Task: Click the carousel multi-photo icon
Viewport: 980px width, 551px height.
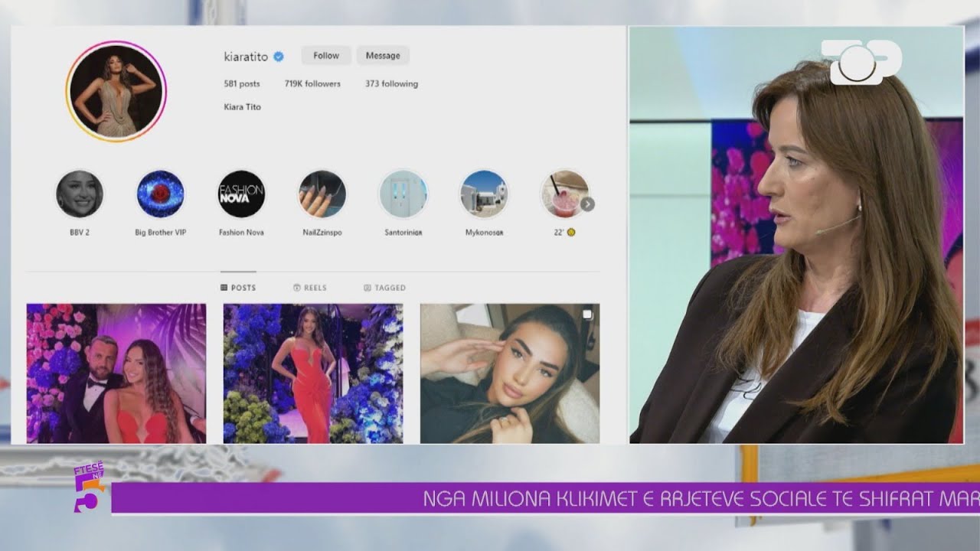Action: coord(587,314)
